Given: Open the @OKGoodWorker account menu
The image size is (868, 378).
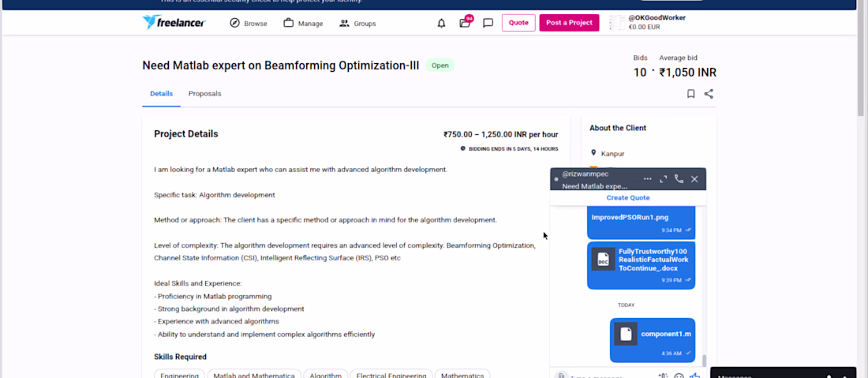Looking at the screenshot, I should pos(657,22).
